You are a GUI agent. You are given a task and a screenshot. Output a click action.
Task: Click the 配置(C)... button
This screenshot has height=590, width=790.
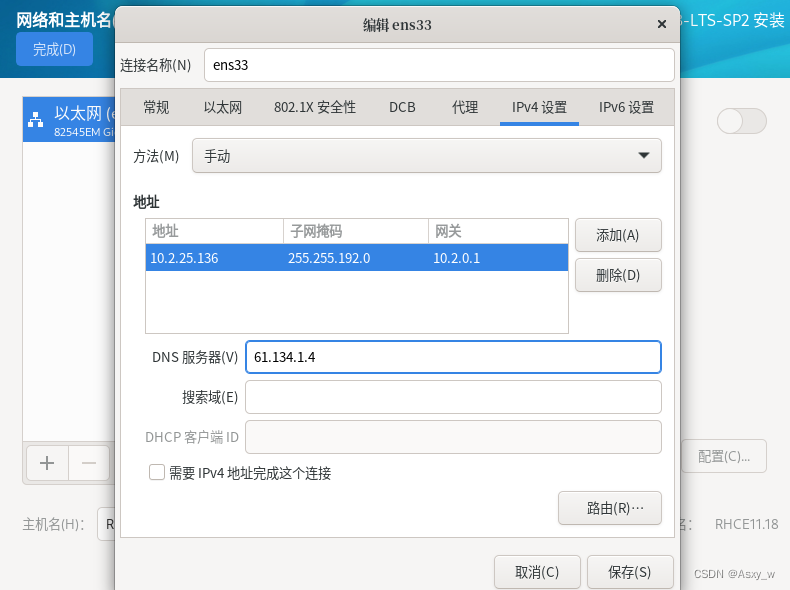pos(724,456)
